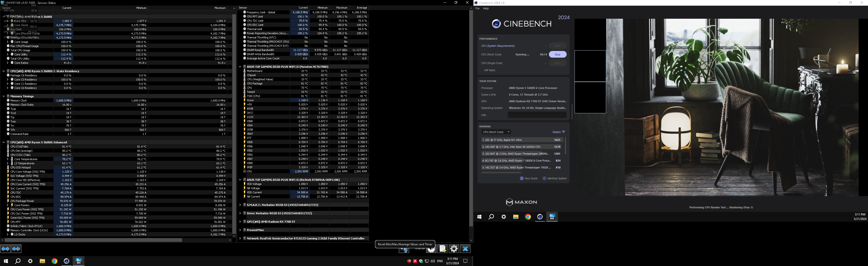Select Memory Clock Ratio row
The width and height of the screenshot is (868, 266).
pyautogui.click(x=117, y=105)
